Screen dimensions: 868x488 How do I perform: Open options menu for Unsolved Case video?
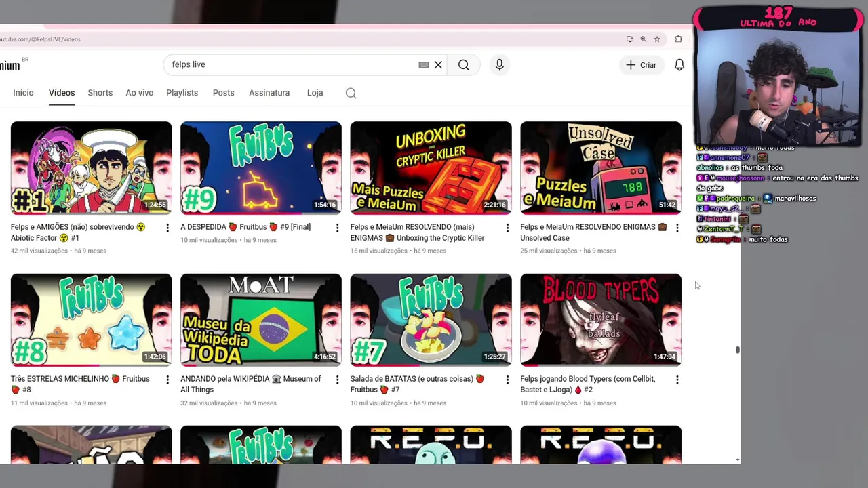[677, 228]
